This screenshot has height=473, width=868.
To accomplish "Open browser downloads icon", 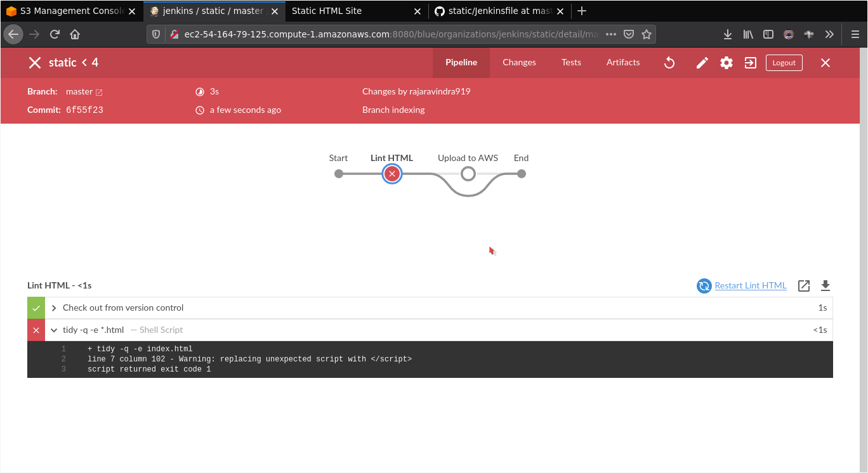I will pos(728,34).
